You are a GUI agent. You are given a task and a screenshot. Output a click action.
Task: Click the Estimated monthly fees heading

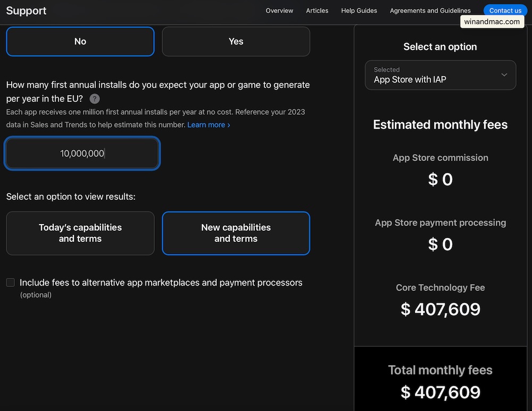click(440, 125)
